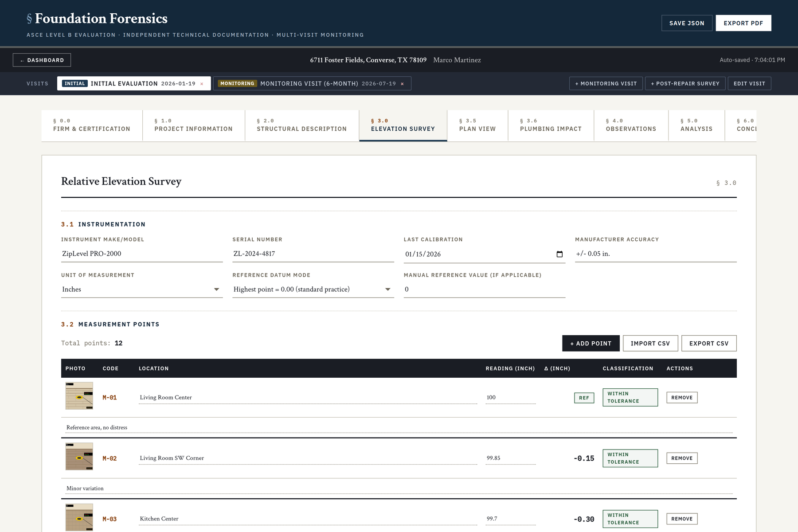Switch to Firm & Certification section tab

(x=92, y=125)
